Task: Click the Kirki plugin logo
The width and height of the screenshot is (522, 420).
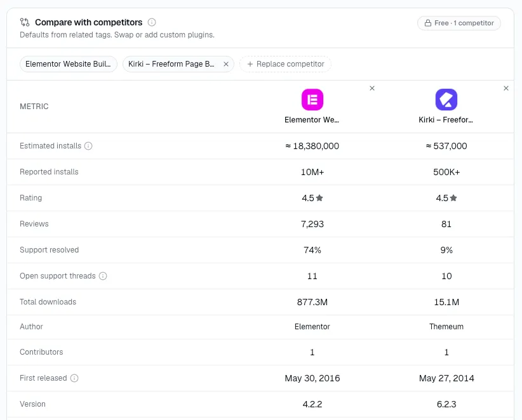Action: pos(446,100)
